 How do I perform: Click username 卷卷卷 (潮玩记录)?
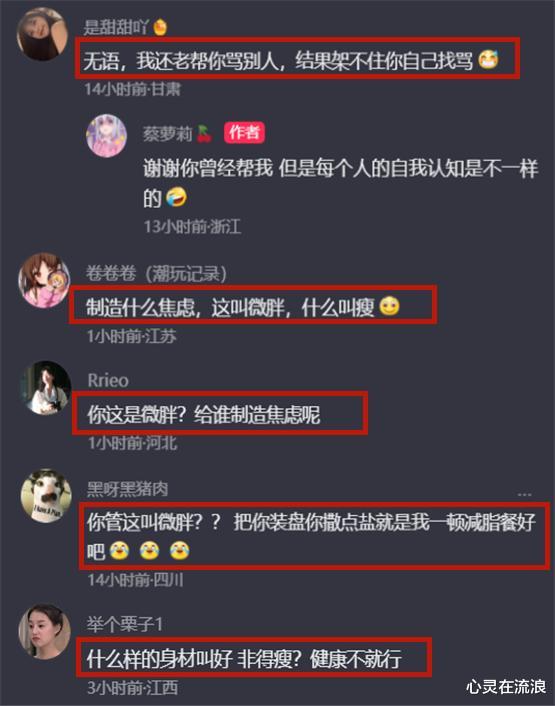[156, 273]
